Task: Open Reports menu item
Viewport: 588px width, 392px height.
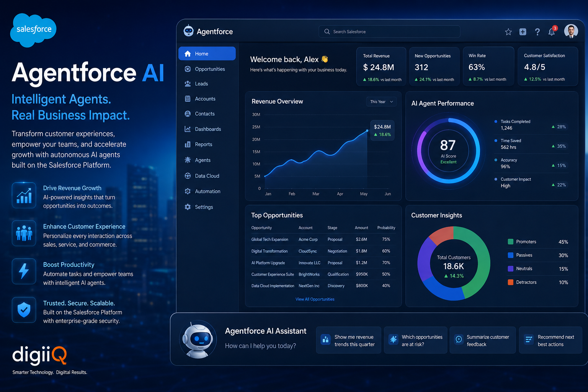Action: [x=207, y=144]
